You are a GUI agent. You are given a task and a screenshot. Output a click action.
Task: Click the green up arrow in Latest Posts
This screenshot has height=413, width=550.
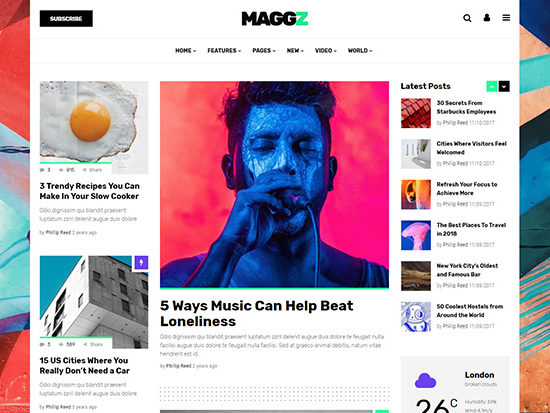492,86
